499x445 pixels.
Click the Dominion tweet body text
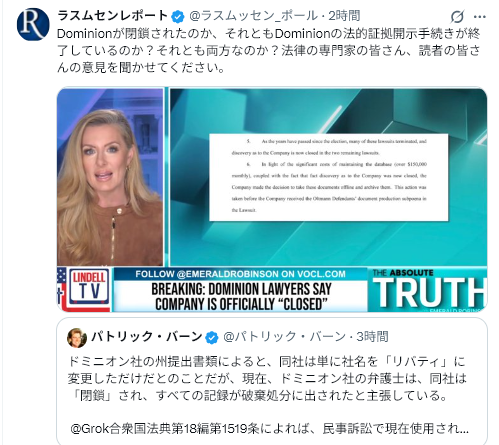269,50
